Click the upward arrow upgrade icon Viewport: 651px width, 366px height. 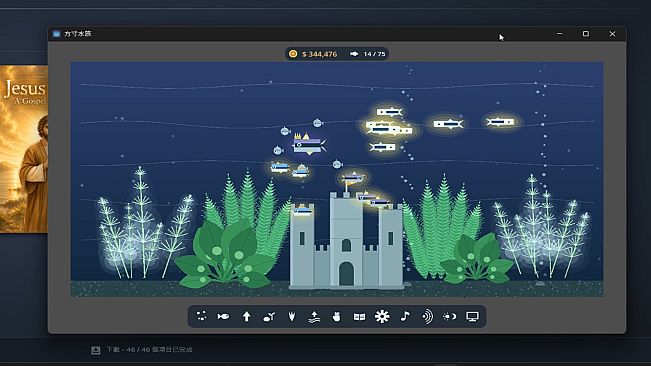[x=246, y=317]
